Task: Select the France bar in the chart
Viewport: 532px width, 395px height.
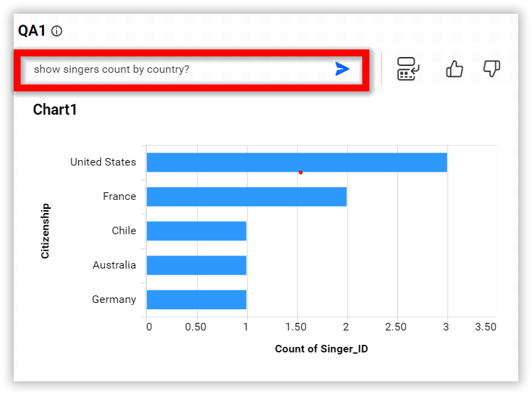Action: pos(246,196)
